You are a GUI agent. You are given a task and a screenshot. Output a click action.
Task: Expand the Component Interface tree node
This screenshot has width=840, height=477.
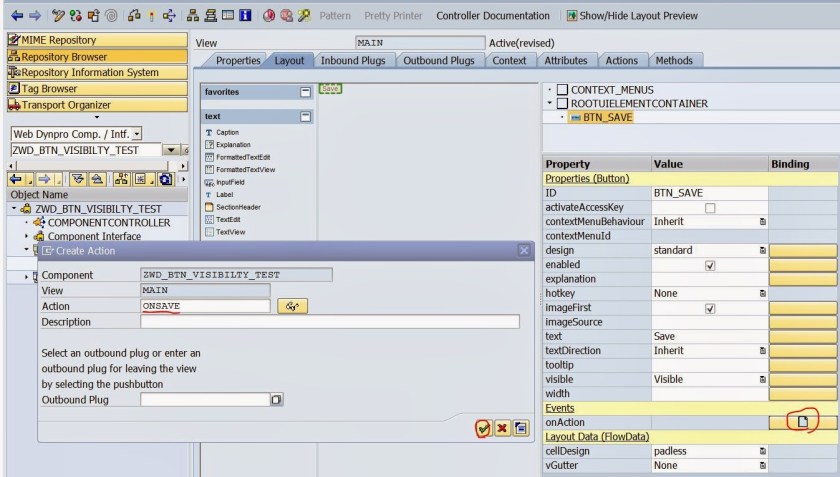pyautogui.click(x=26, y=236)
